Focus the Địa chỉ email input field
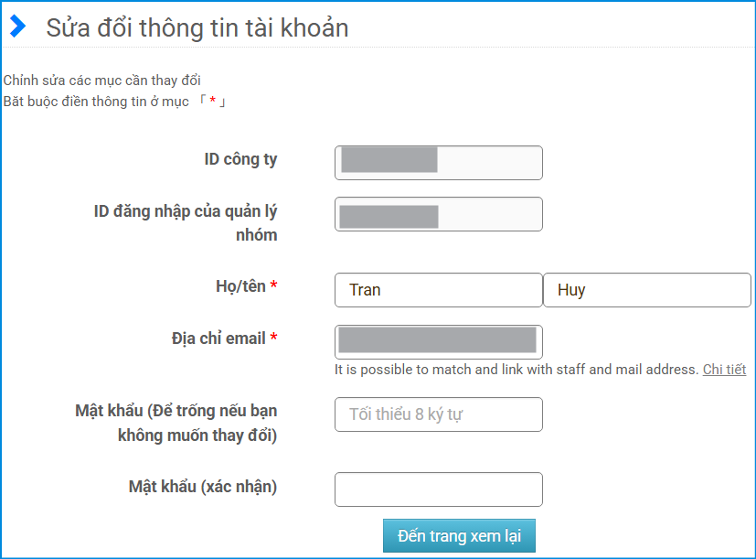This screenshot has width=756, height=559. (x=438, y=342)
